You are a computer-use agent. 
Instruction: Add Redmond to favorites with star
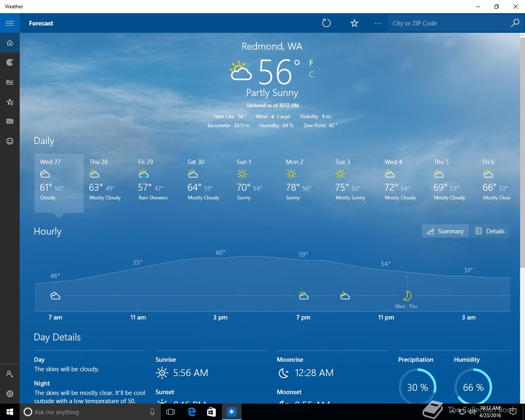(354, 23)
